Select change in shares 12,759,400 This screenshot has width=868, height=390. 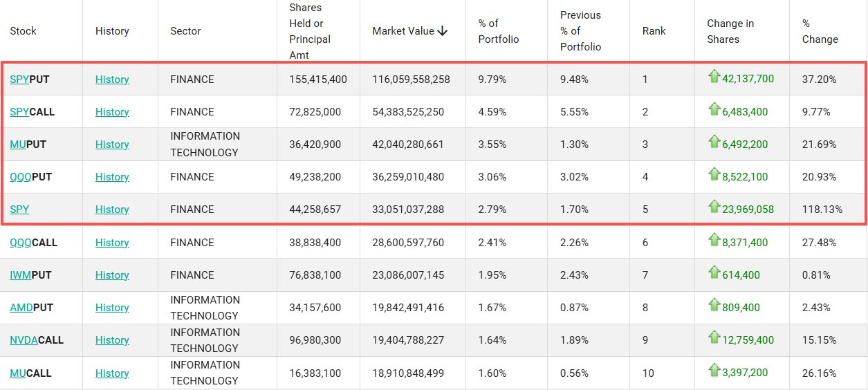[748, 340]
